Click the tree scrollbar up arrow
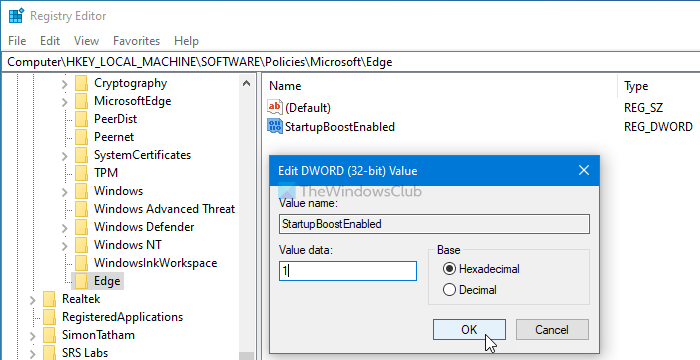Image resolution: width=700 pixels, height=360 pixels. (x=246, y=83)
